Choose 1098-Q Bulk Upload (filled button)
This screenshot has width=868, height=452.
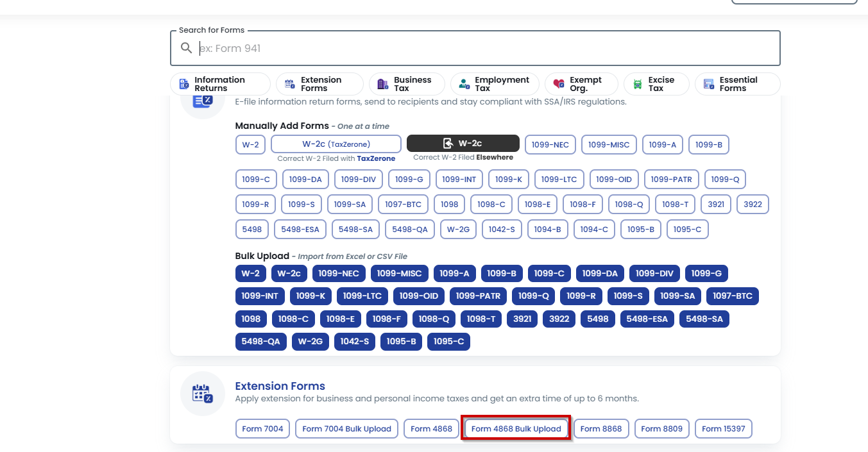pos(434,319)
